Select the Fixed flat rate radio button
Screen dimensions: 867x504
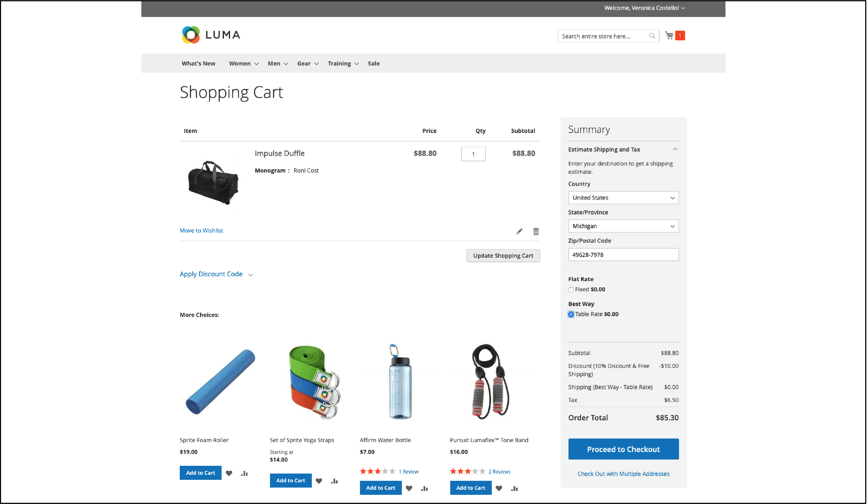(571, 289)
